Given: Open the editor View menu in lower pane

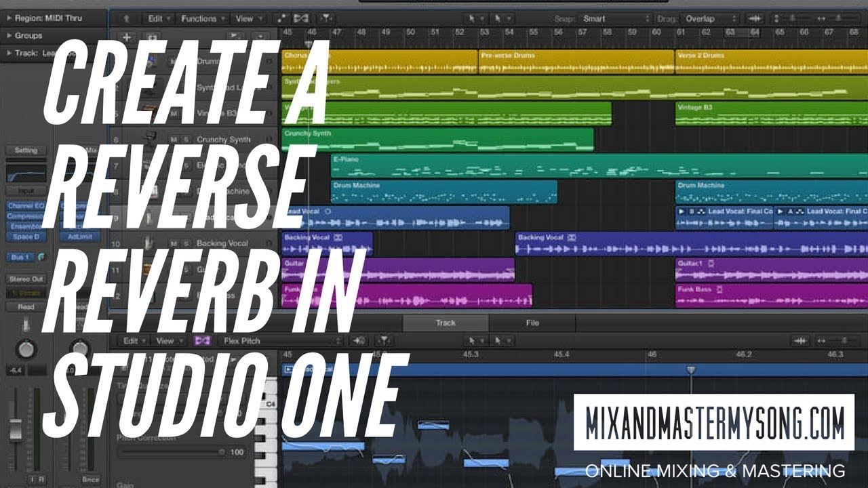Looking at the screenshot, I should [x=169, y=341].
